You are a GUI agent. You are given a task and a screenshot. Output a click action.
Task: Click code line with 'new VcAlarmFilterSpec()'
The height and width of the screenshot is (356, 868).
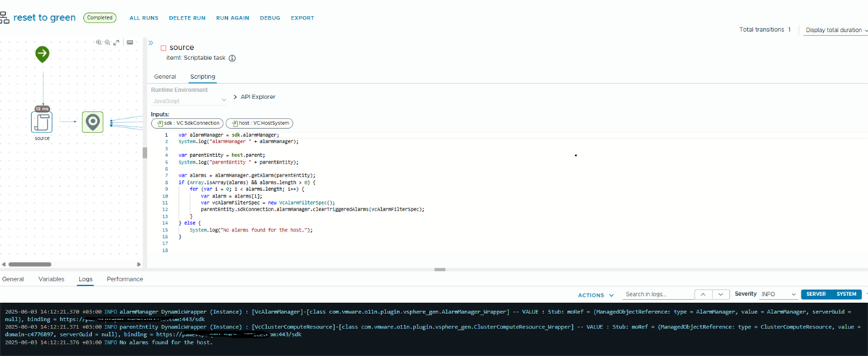pos(268,203)
